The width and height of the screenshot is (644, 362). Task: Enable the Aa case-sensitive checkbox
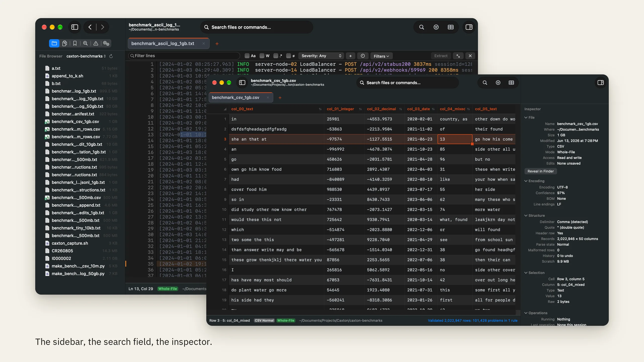(247, 56)
